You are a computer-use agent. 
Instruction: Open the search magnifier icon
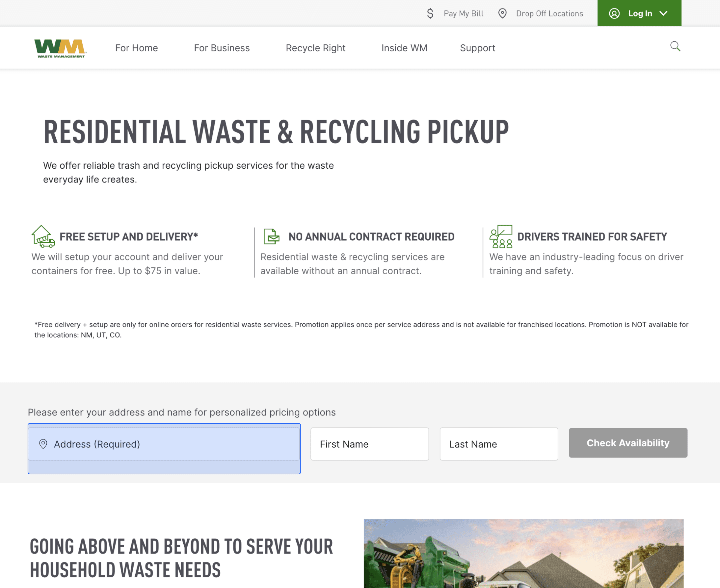click(675, 46)
